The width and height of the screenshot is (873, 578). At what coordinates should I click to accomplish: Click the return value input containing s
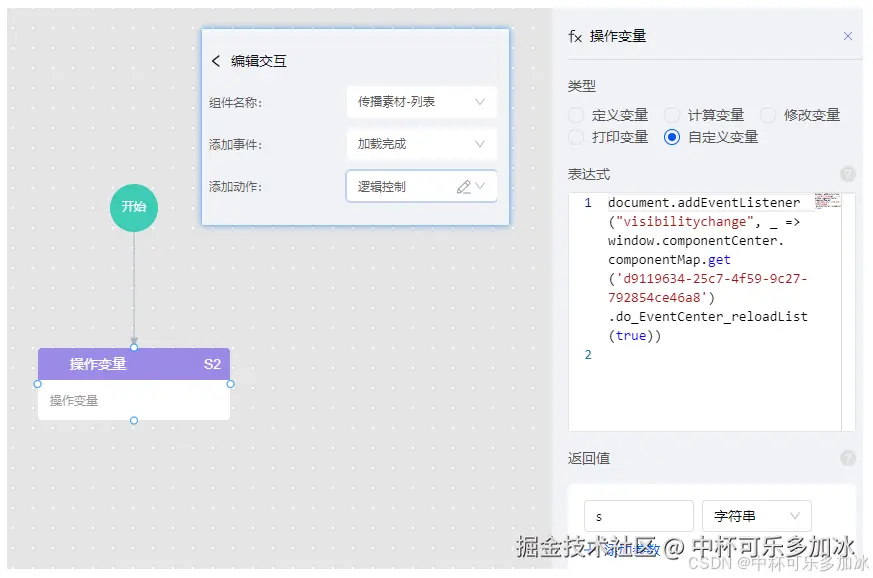click(638, 516)
